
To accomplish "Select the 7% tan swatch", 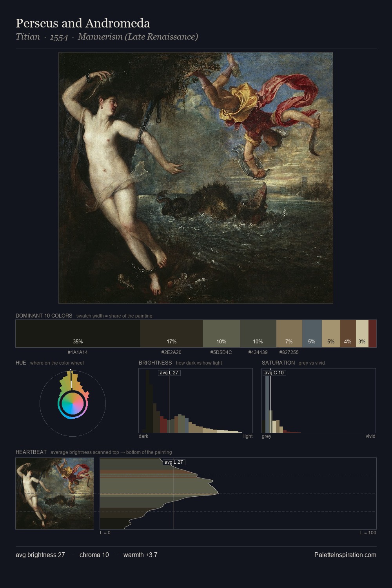I will pos(289,334).
